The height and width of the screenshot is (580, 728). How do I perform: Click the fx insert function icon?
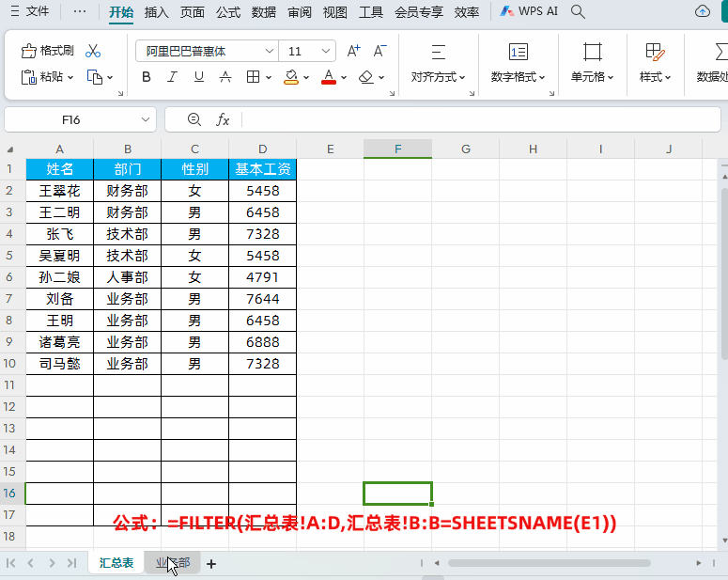223,120
